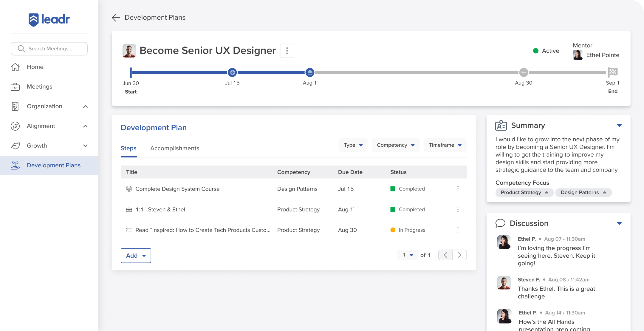
Task: Click the Meetings briefcase icon
Action: (x=15, y=87)
